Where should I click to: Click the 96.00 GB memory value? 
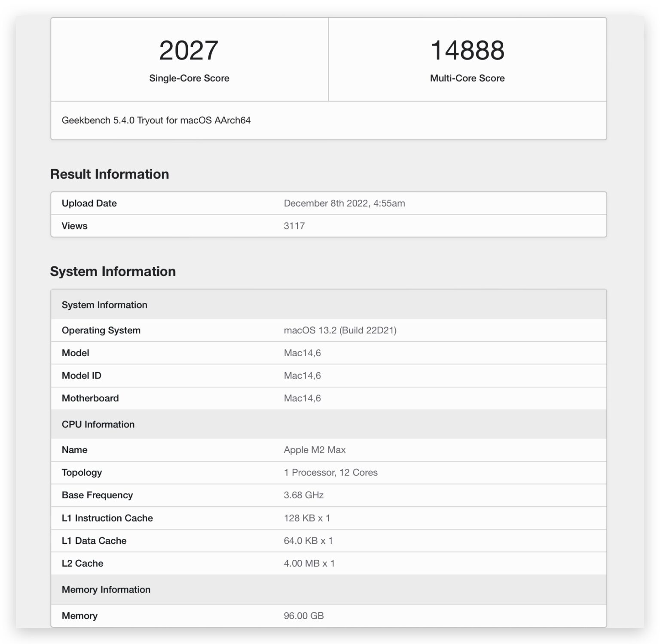pyautogui.click(x=304, y=616)
